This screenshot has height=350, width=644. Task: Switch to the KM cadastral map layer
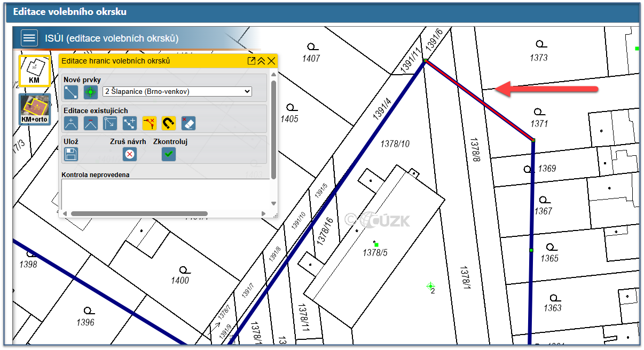[35, 71]
